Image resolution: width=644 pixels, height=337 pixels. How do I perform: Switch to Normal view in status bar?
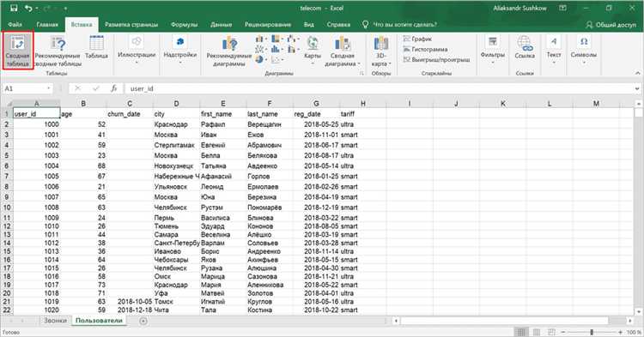521,332
